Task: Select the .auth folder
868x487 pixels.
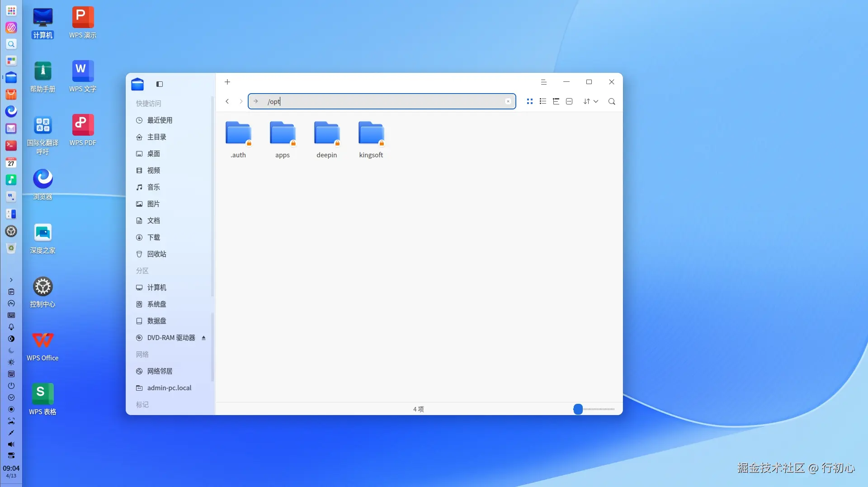Action: tap(238, 139)
